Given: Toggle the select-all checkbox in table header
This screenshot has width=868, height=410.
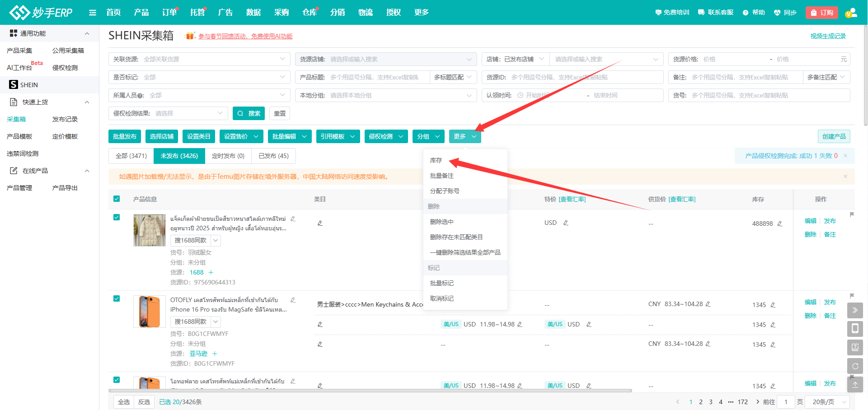Looking at the screenshot, I should (117, 199).
